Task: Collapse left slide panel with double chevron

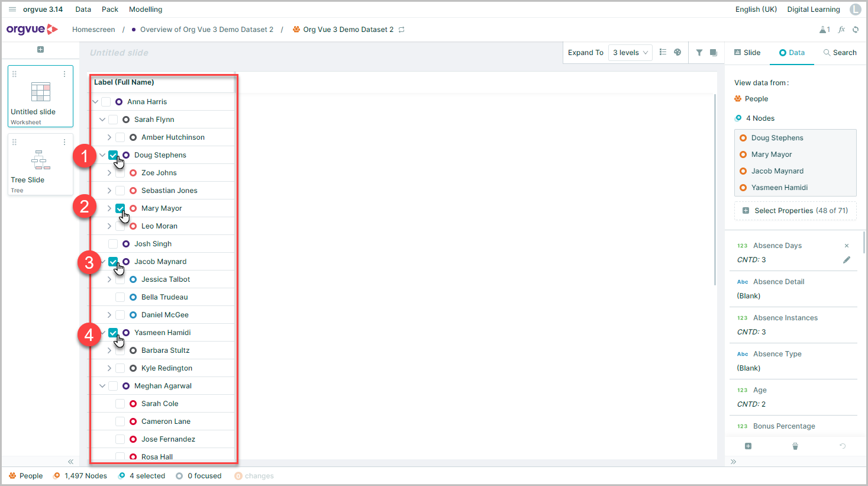Action: (x=70, y=462)
